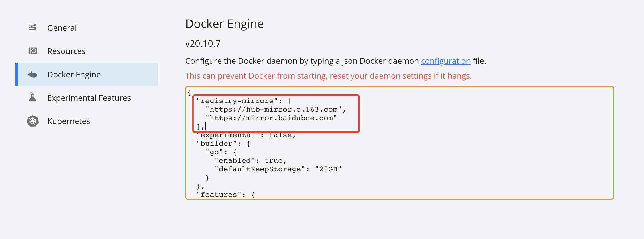The width and height of the screenshot is (644, 239).
Task: Open the General settings section
Action: tap(62, 28)
